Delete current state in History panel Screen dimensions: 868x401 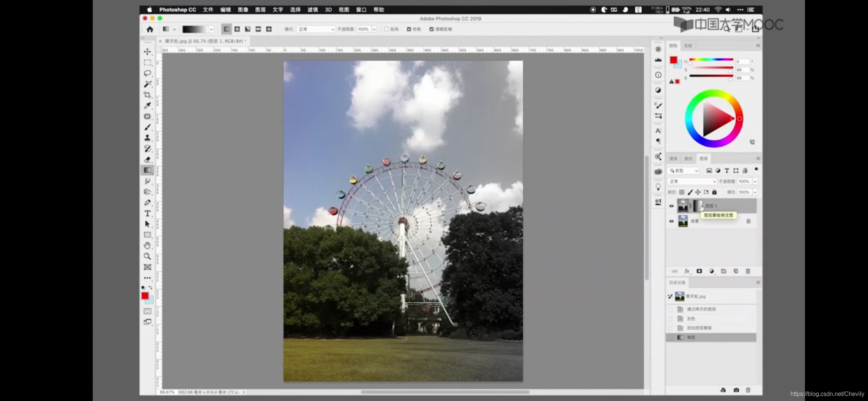tap(748, 390)
